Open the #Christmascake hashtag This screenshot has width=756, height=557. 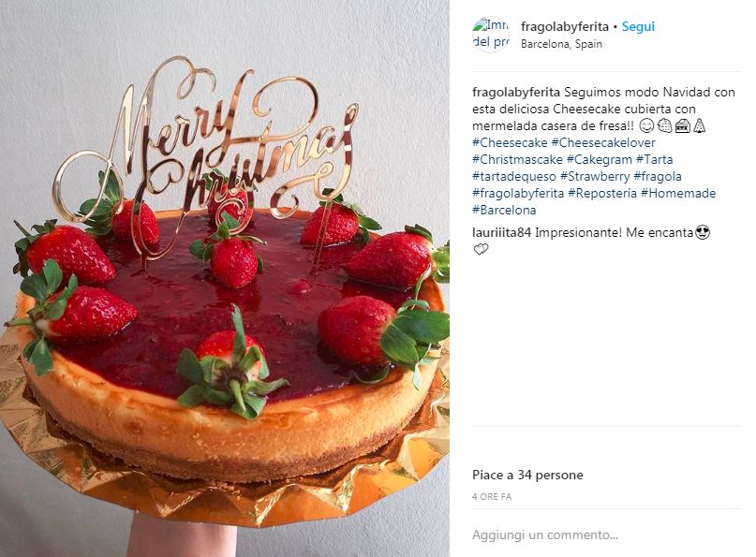click(x=517, y=159)
